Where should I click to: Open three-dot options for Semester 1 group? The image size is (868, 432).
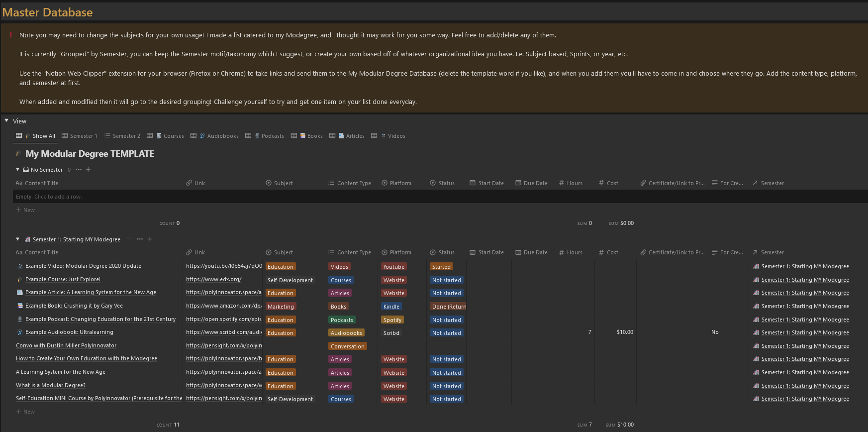click(140, 239)
